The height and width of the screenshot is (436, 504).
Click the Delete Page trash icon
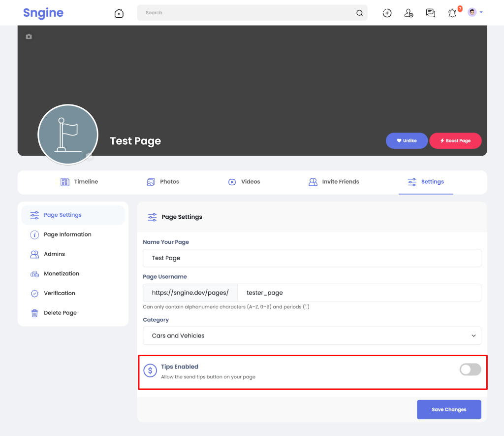[34, 313]
